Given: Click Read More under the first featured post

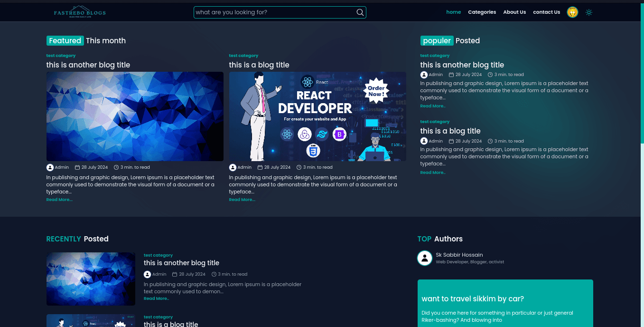Looking at the screenshot, I should (59, 200).
